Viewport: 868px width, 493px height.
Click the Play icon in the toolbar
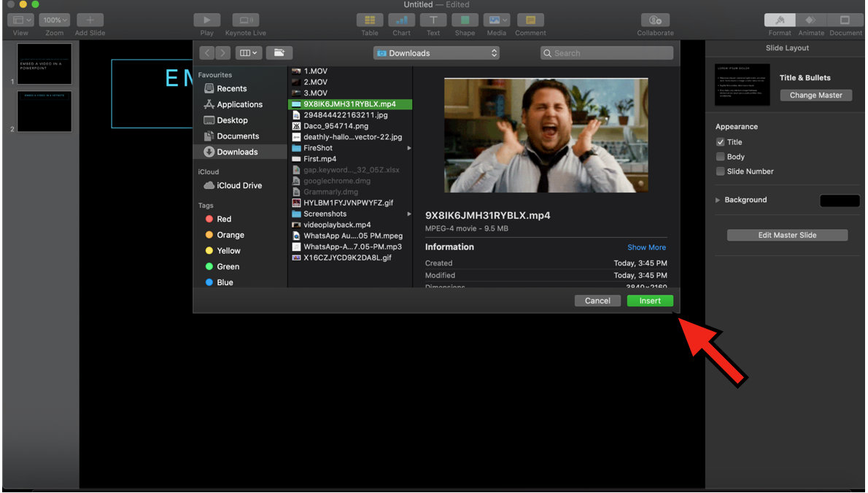click(207, 20)
